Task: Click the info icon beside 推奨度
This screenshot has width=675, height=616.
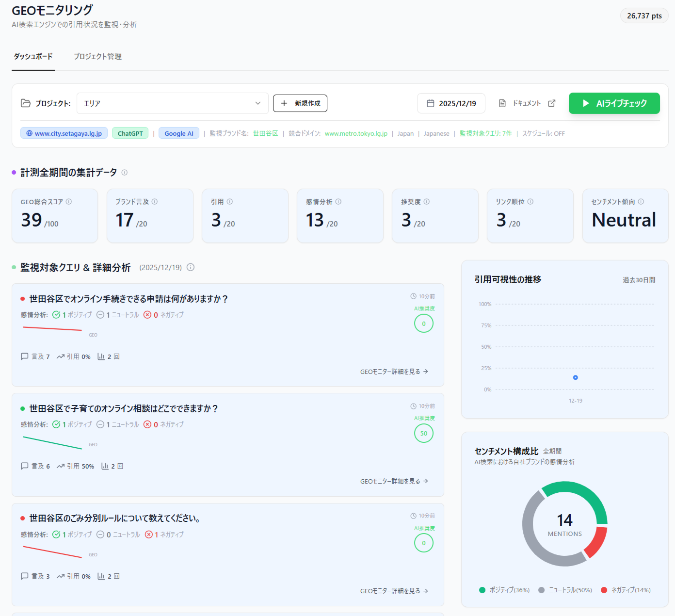Action: pos(427,202)
